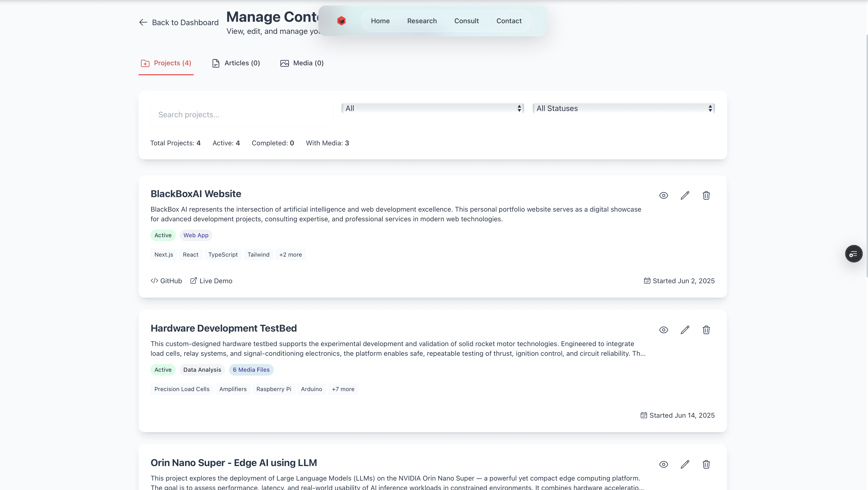Viewport: 868px width, 490px height.
Task: Edit the BlackBoxAI Website project with pencil icon
Action: coord(685,195)
